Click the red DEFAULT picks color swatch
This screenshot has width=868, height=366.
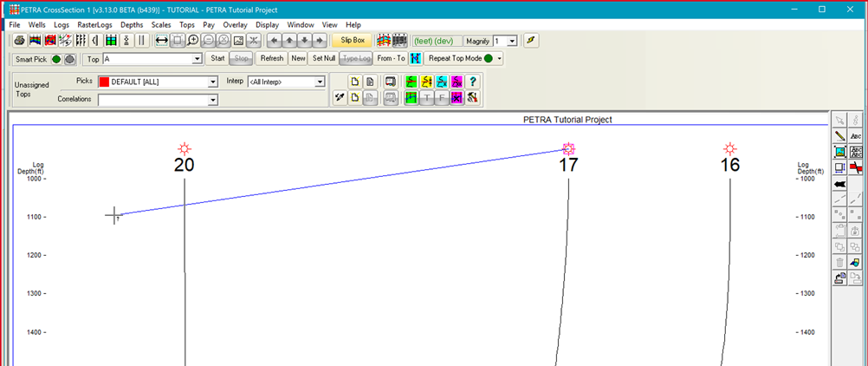pos(104,82)
